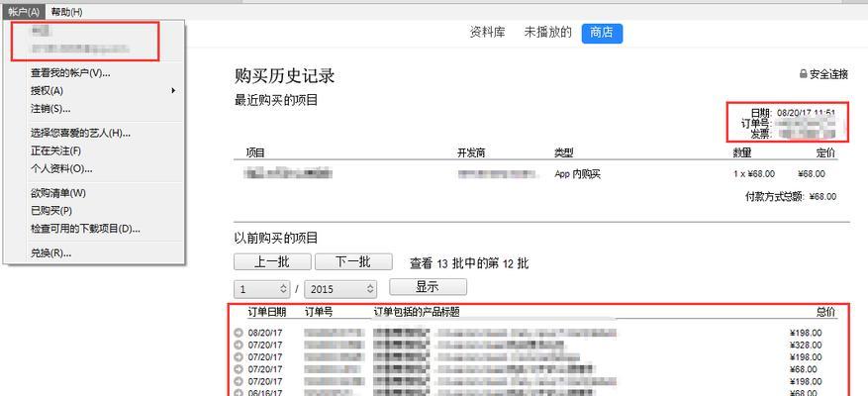Click the quantity cell 1 x ¥68.00
This screenshot has width=868, height=396.
754,174
